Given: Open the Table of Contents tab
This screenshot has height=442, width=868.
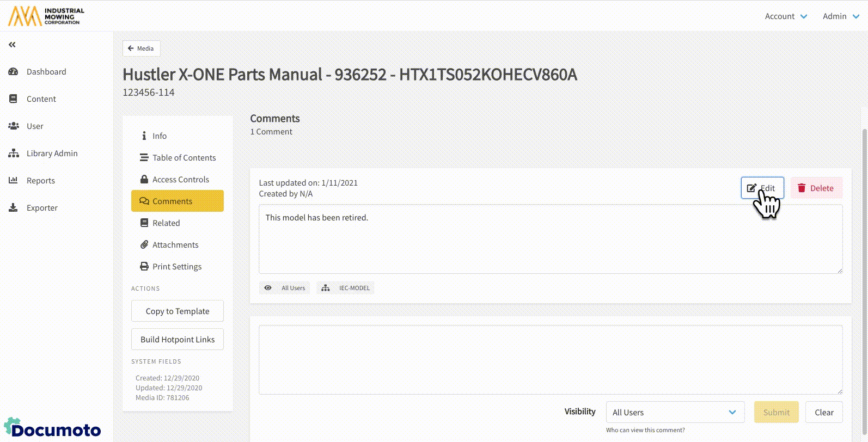Looking at the screenshot, I should coord(184,158).
